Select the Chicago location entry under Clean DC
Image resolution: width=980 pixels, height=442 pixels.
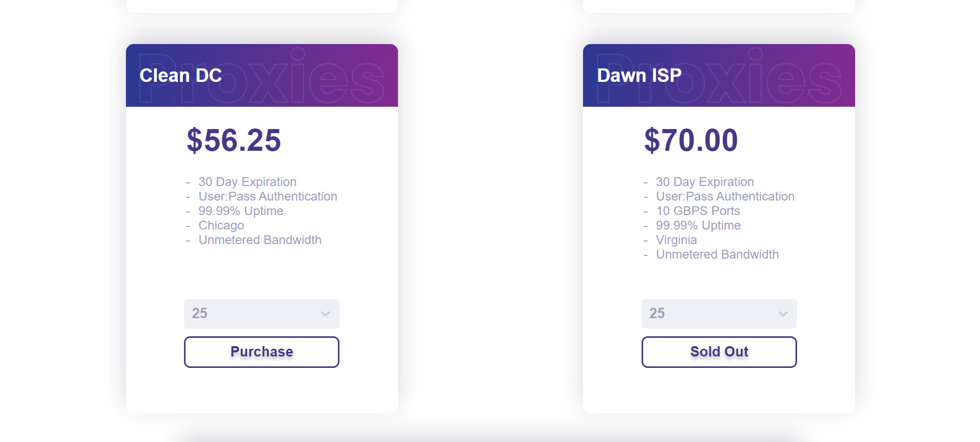tap(221, 225)
